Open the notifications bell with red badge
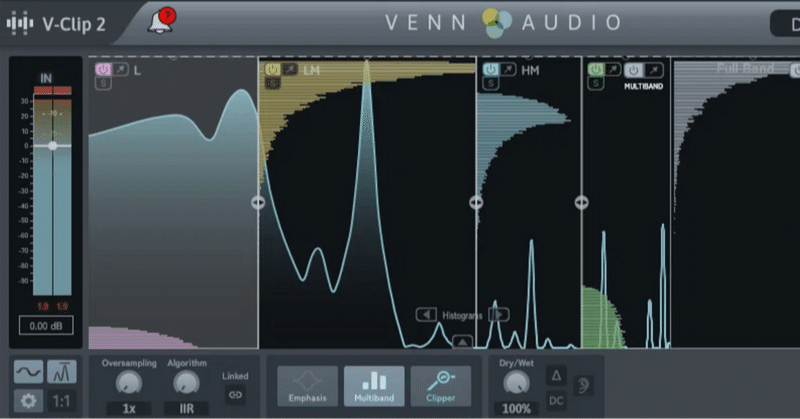The image size is (800, 419). tap(161, 21)
